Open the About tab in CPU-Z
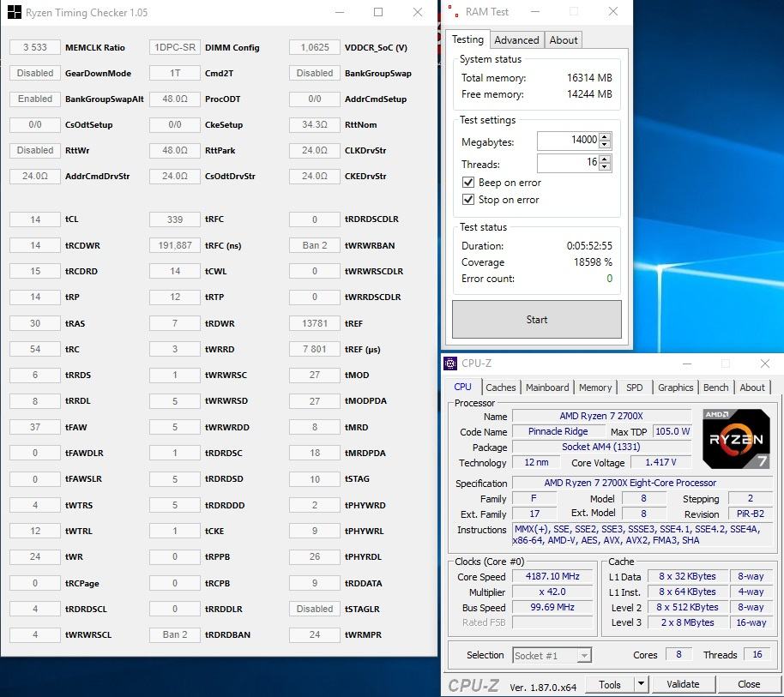The image size is (784, 697). pyautogui.click(x=752, y=388)
